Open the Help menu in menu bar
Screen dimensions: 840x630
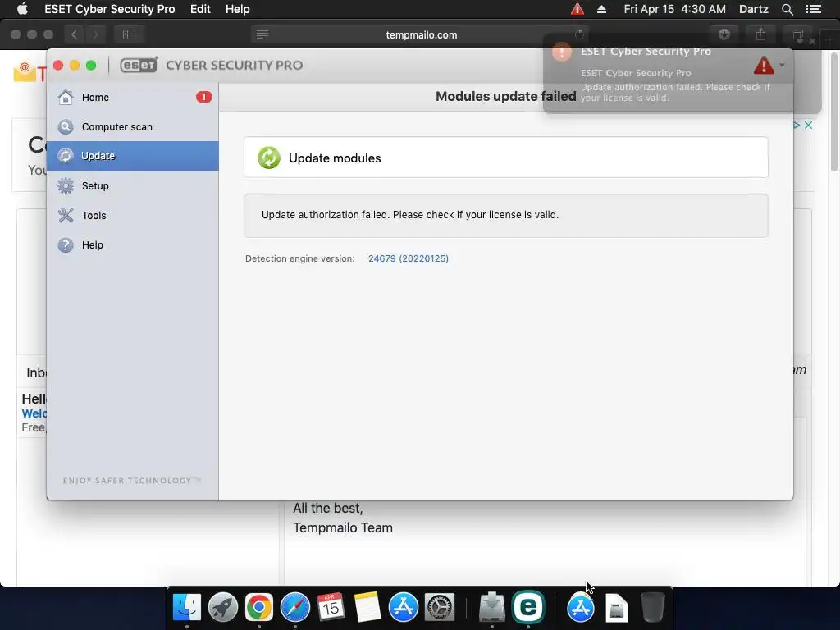pyautogui.click(x=237, y=9)
